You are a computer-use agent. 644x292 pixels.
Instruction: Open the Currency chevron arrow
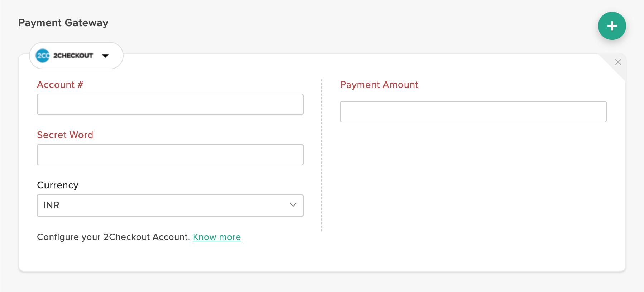[x=293, y=205]
